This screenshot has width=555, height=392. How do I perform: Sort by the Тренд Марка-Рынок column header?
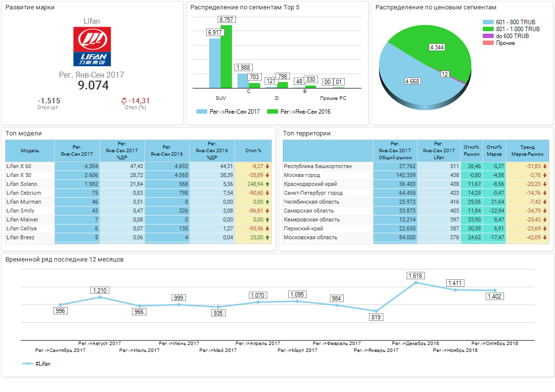pyautogui.click(x=527, y=150)
